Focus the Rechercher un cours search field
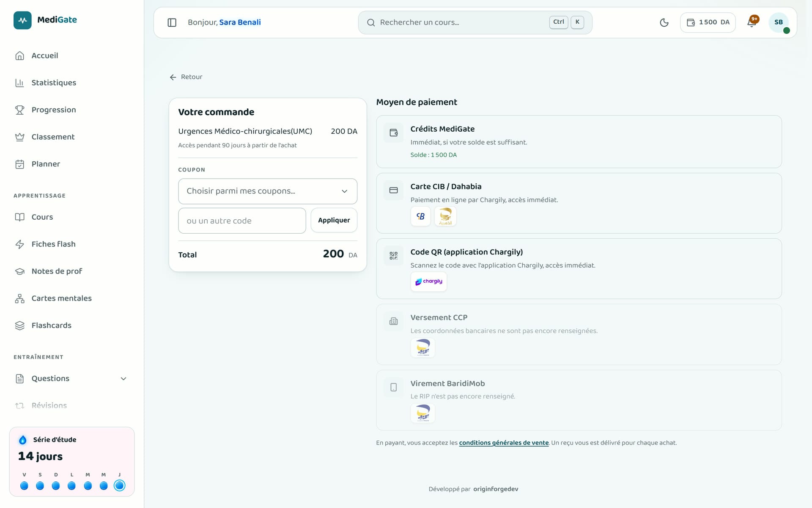This screenshot has height=508, width=812. coord(475,22)
